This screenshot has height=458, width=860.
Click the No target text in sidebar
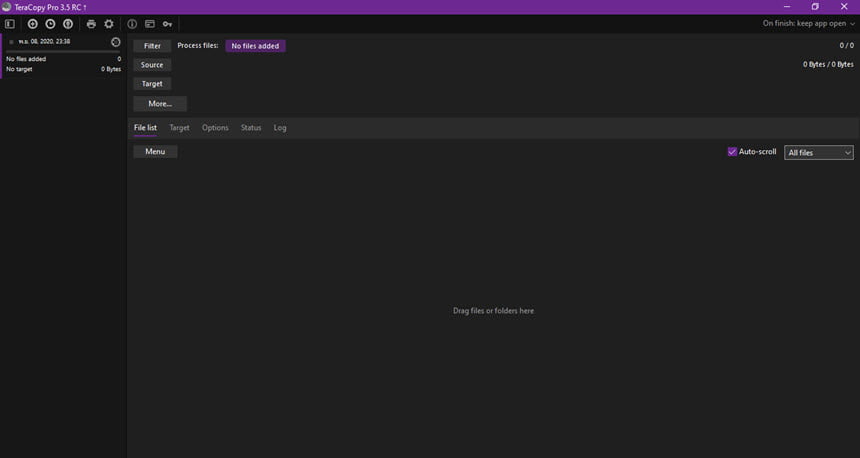(19, 69)
